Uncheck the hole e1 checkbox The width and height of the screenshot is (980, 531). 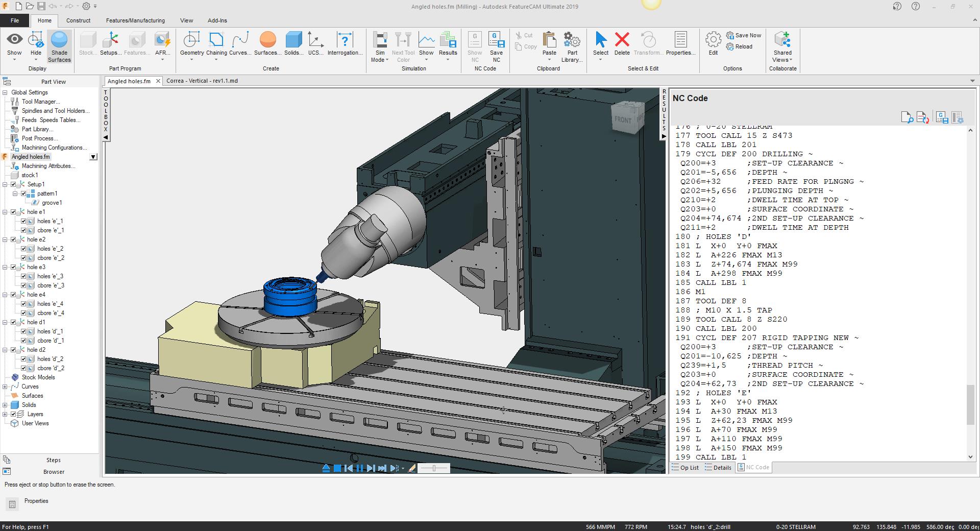(14, 212)
